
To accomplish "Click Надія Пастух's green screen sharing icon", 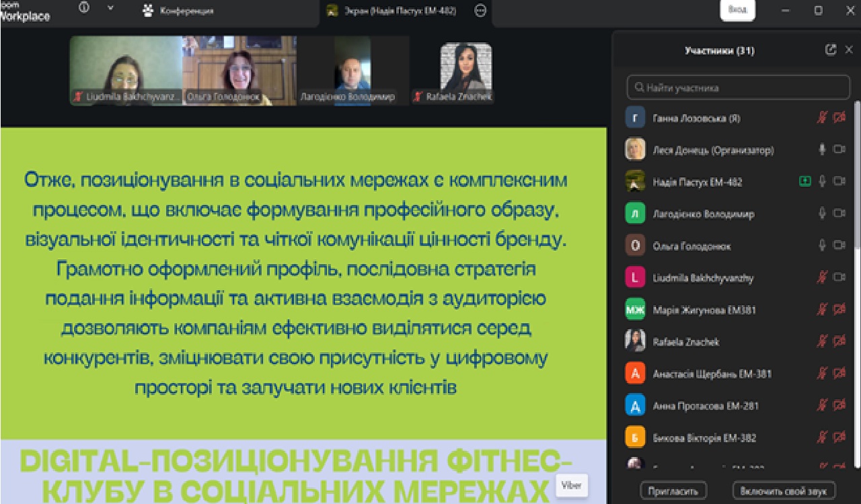I will [804, 181].
